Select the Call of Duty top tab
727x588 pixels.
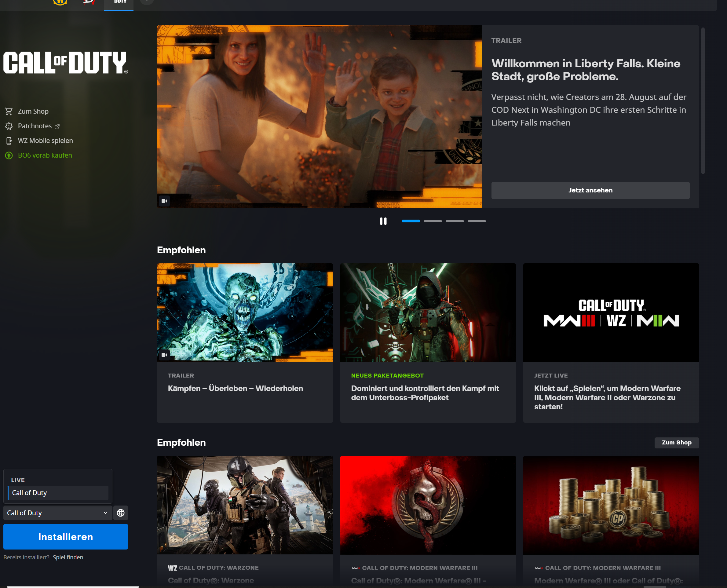click(x=119, y=3)
